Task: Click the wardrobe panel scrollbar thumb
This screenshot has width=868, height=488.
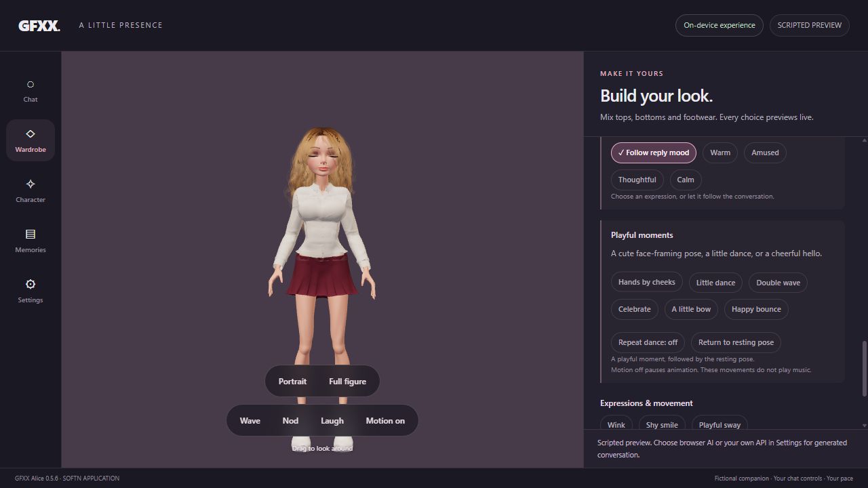Action: (x=864, y=369)
